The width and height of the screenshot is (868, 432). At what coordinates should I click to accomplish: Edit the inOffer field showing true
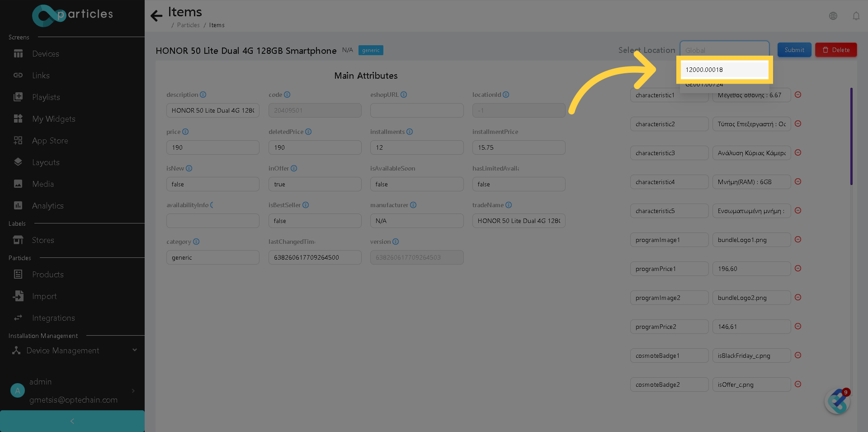315,184
